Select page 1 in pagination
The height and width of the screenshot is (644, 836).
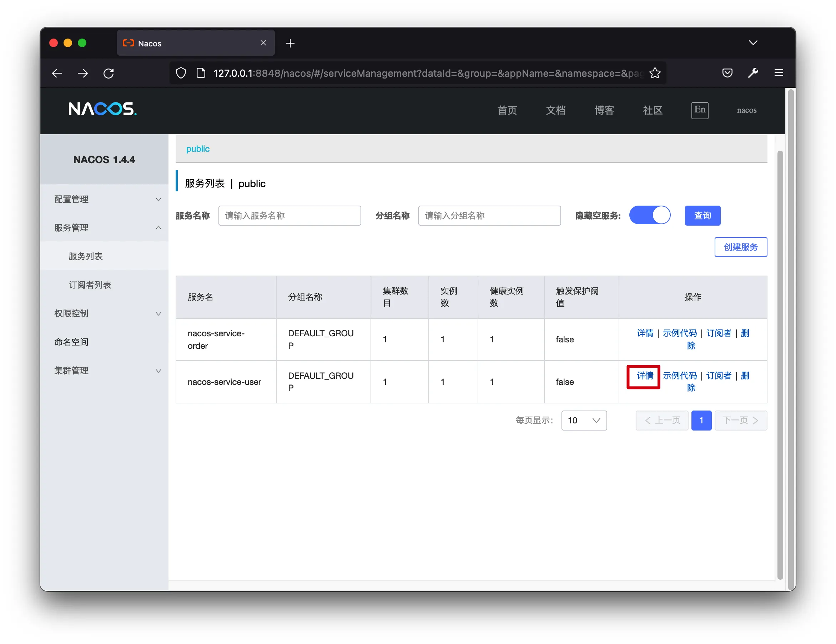(701, 421)
